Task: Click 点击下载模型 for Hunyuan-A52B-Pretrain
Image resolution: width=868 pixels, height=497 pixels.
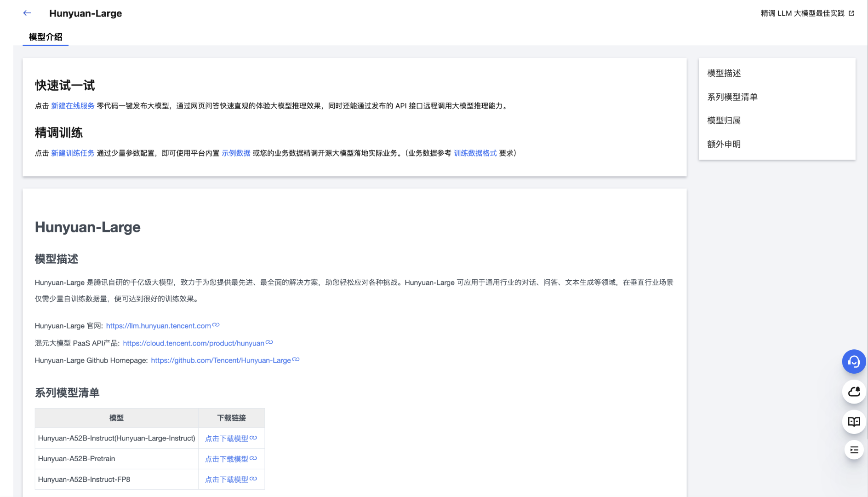Action: pos(227,459)
